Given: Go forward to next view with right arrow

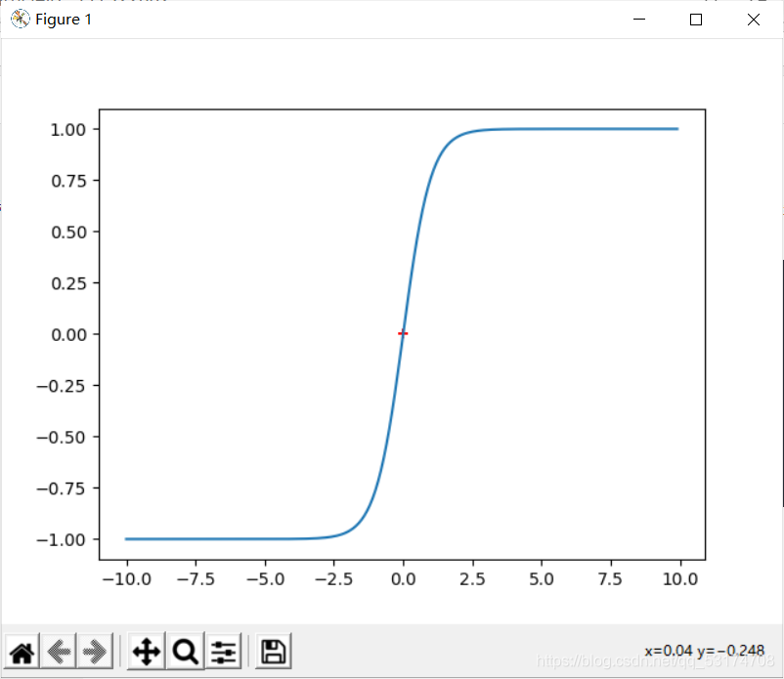Looking at the screenshot, I should point(95,652).
